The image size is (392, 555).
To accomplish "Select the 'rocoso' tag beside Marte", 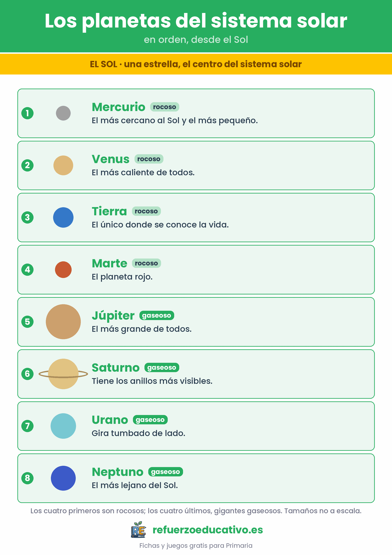I will point(147,263).
